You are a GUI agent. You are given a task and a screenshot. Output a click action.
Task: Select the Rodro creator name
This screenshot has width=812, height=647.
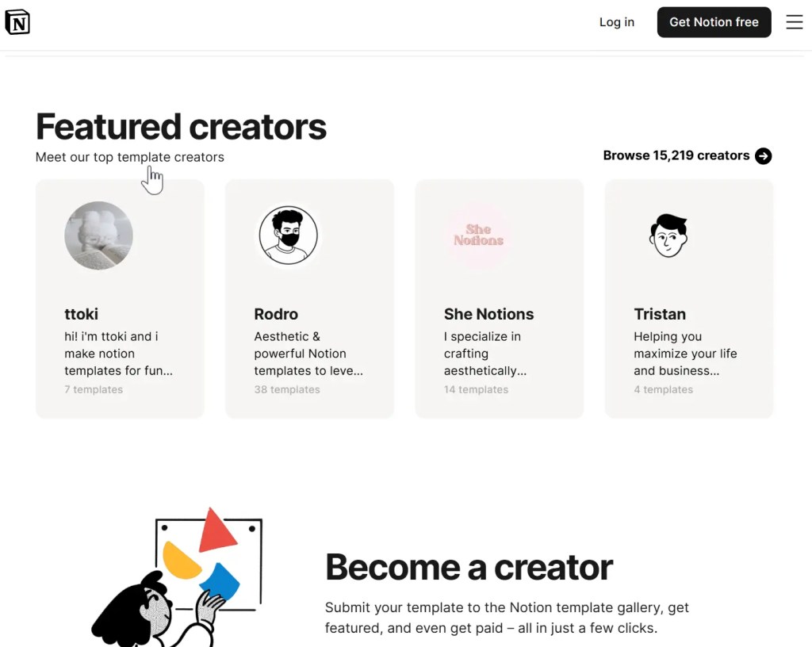tap(276, 314)
